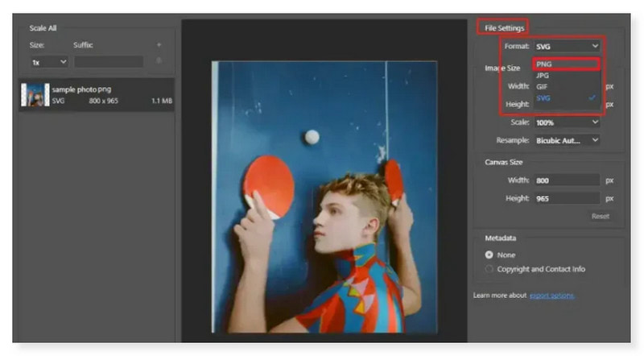This screenshot has width=644, height=356.
Task: Click the Reset button under Canvas Size
Action: coord(600,216)
